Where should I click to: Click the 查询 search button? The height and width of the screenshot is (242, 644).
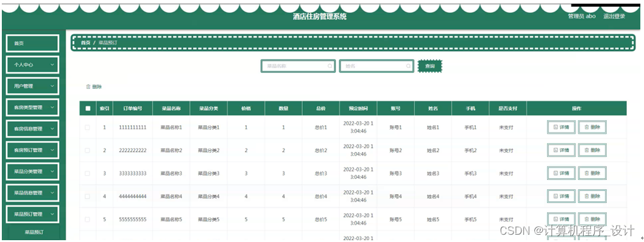pos(430,66)
